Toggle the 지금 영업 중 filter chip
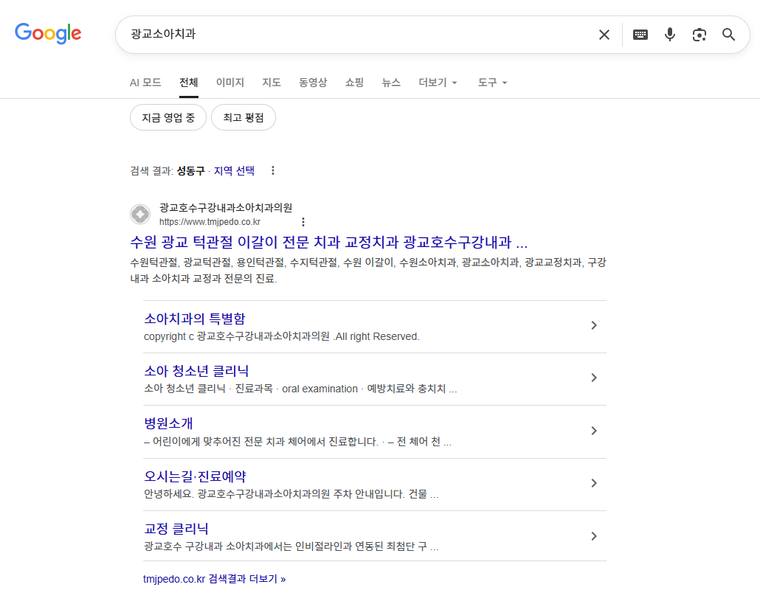 point(168,118)
